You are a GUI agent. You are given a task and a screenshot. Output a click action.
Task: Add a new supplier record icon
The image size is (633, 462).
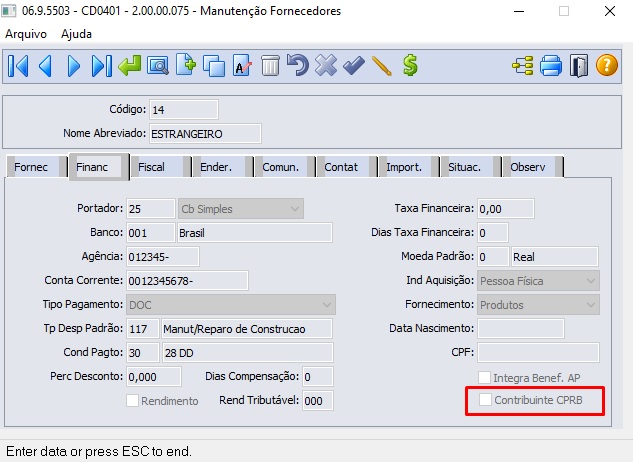186,65
